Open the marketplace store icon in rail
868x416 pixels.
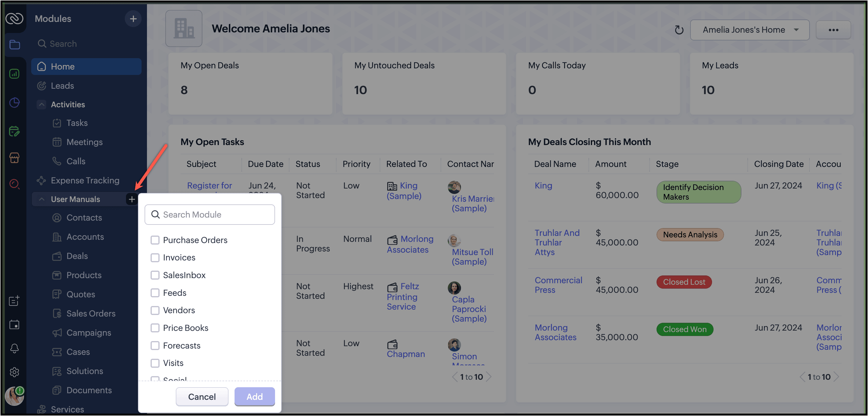tap(14, 158)
